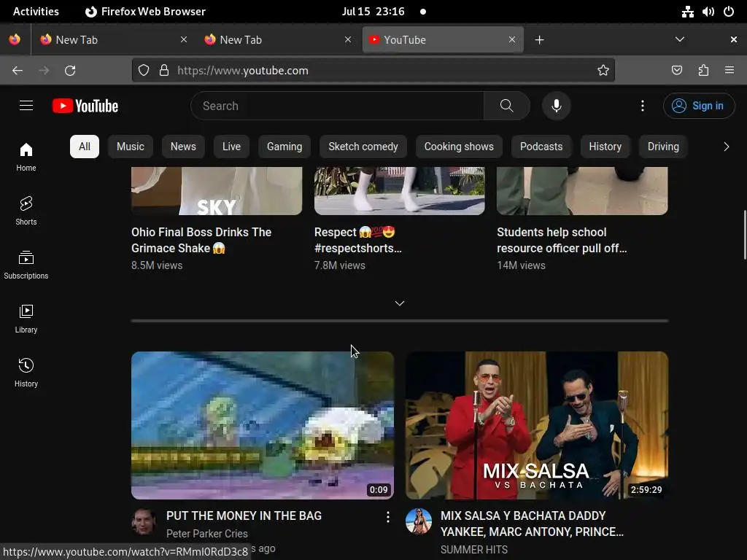Open Peter Parker Cries channel name
This screenshot has height=560, width=747.
(x=206, y=534)
